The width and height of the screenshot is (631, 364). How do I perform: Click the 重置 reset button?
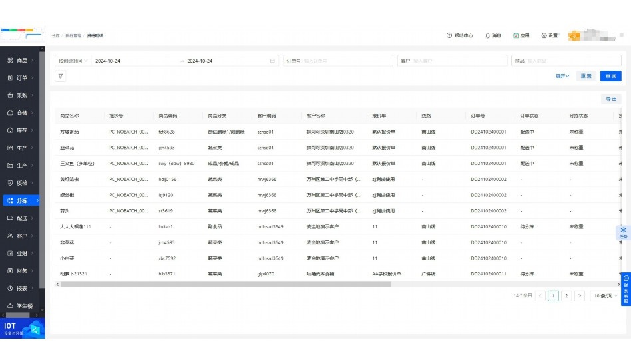point(586,76)
